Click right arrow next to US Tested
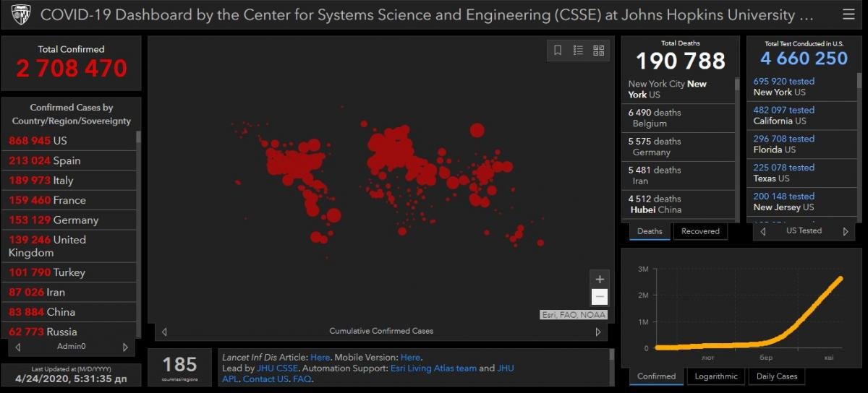This screenshot has width=868, height=393. click(845, 231)
